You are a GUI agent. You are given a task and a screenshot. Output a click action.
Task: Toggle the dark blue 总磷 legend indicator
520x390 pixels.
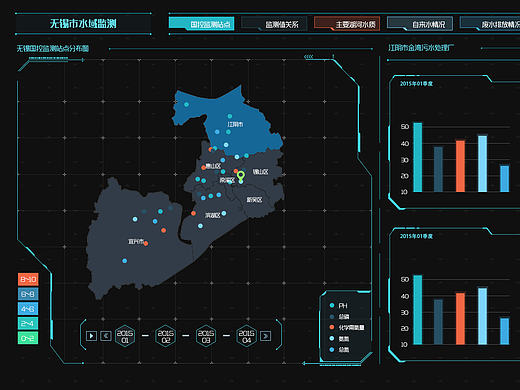click(339, 316)
